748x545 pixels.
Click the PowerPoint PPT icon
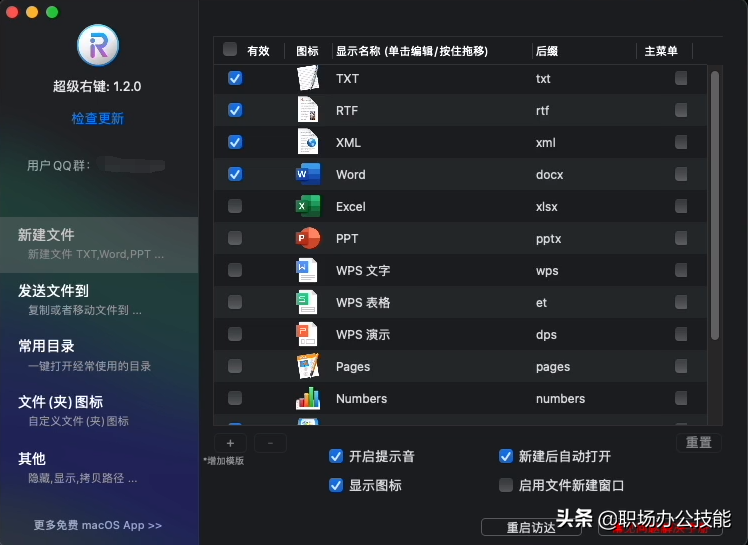pyautogui.click(x=308, y=238)
